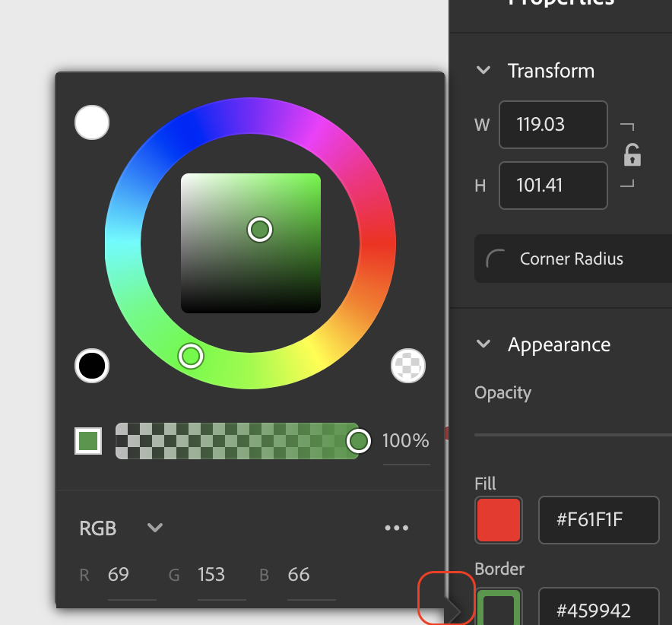The width and height of the screenshot is (672, 625).
Task: Edit the 100% opacity value field
Action: [406, 442]
